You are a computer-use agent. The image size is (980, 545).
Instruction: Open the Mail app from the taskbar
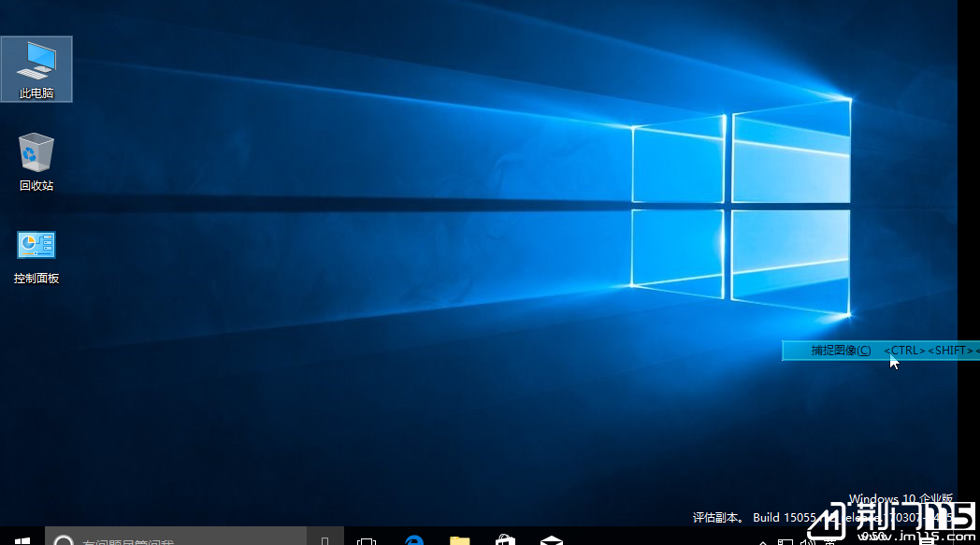(552, 540)
